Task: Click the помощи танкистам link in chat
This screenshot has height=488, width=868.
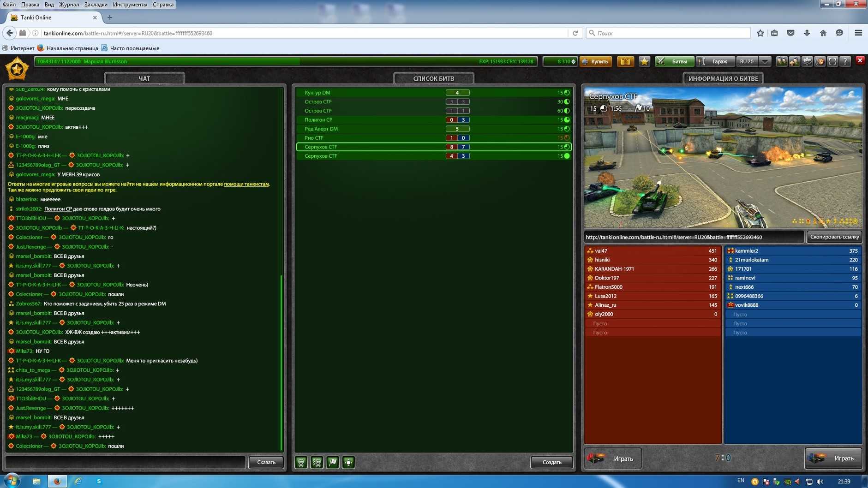Action: coord(246,184)
